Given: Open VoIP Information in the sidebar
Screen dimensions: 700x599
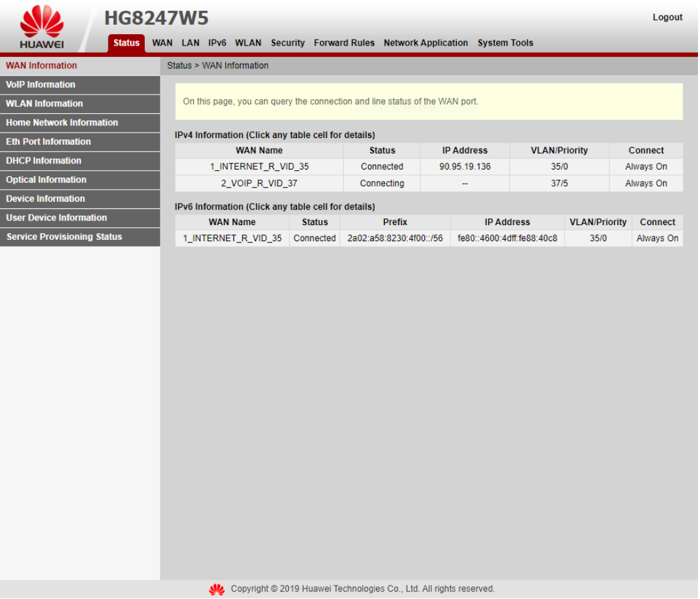Looking at the screenshot, I should coord(80,84).
